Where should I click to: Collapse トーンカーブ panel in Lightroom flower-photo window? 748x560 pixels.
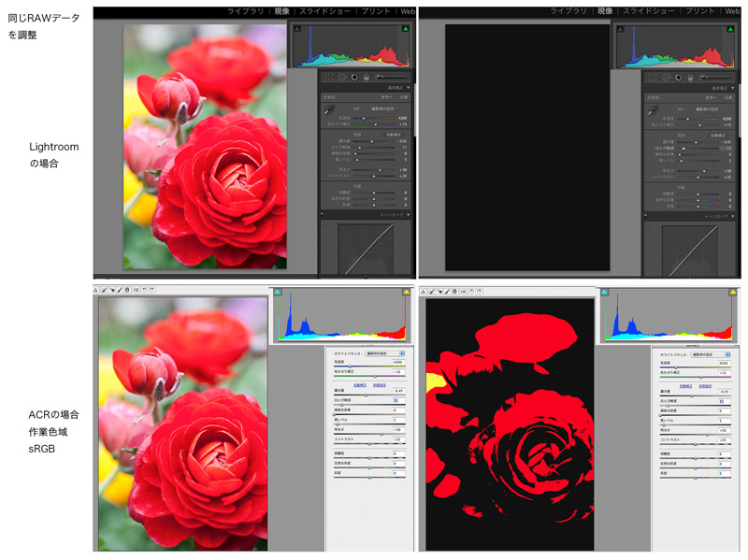408,215
